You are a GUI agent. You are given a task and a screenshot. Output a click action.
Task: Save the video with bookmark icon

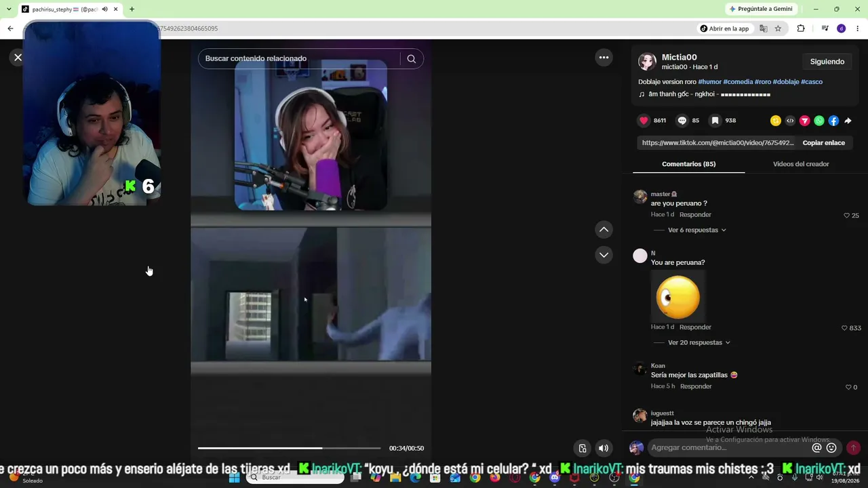click(x=715, y=121)
